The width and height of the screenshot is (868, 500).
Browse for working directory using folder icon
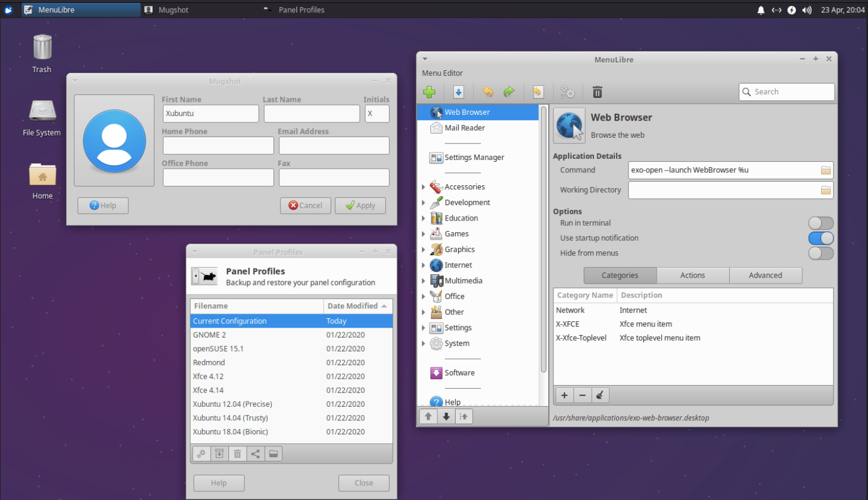[x=826, y=191]
